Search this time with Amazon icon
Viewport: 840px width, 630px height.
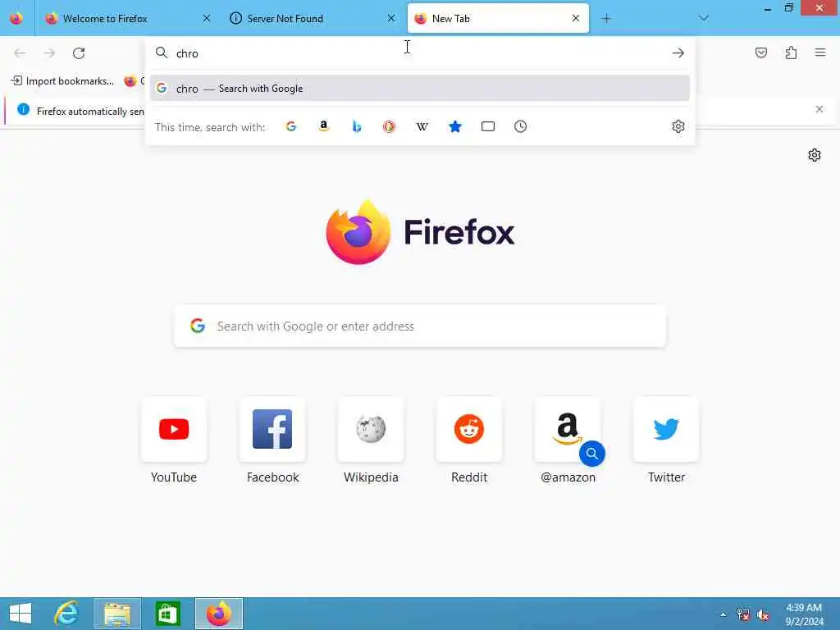[x=323, y=126]
